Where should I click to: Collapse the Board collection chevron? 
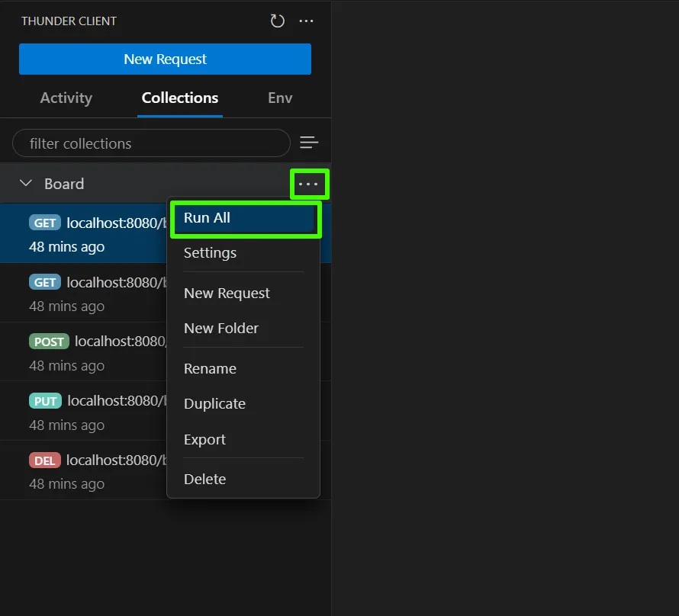25,184
